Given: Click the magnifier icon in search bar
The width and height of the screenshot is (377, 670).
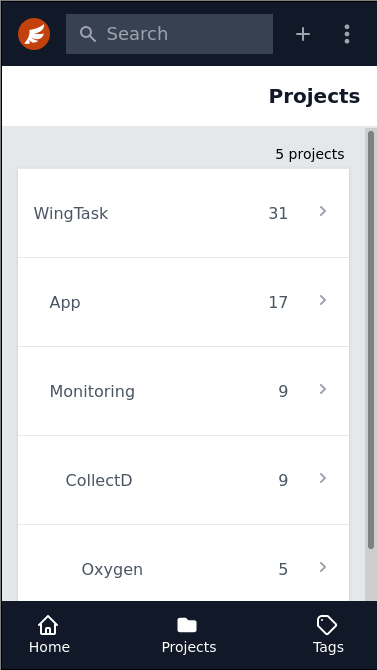Looking at the screenshot, I should point(88,34).
